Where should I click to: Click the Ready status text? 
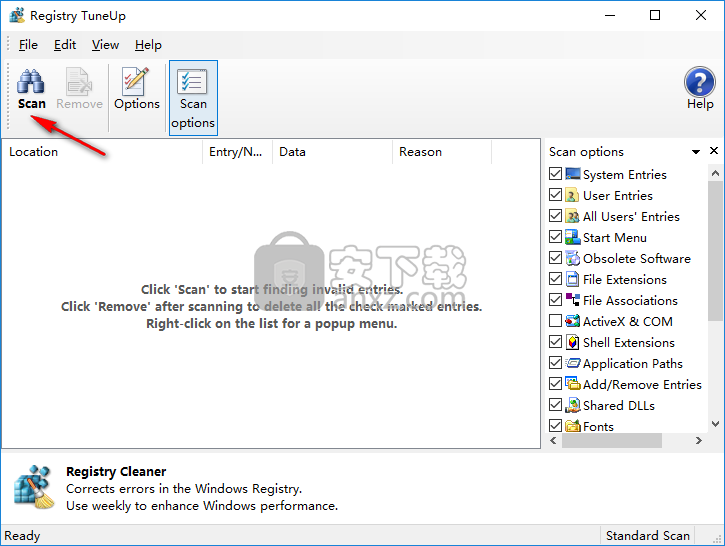click(22, 535)
